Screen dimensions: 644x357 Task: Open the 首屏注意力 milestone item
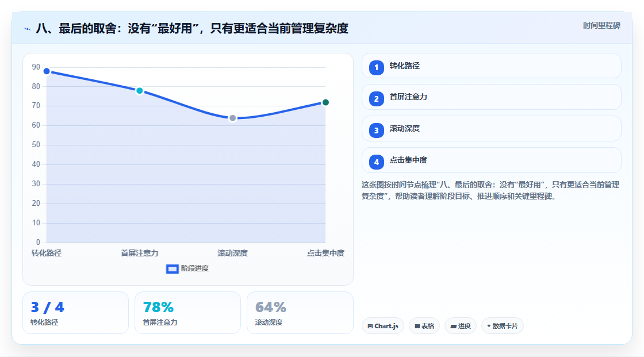pos(491,97)
